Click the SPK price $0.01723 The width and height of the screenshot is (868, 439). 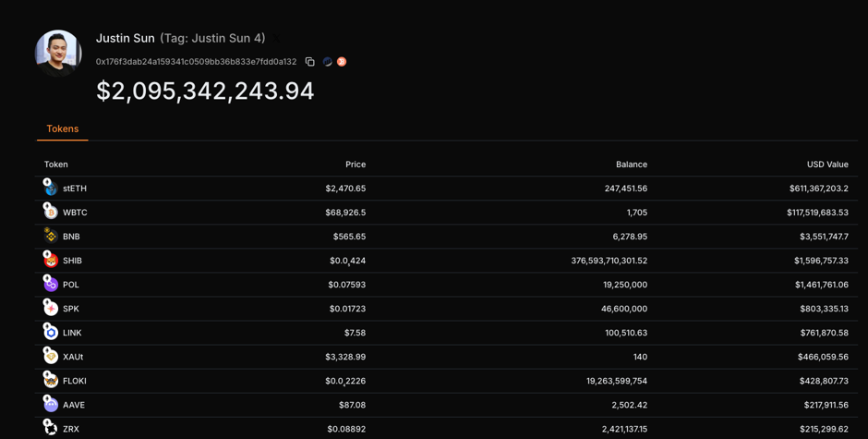[347, 309]
